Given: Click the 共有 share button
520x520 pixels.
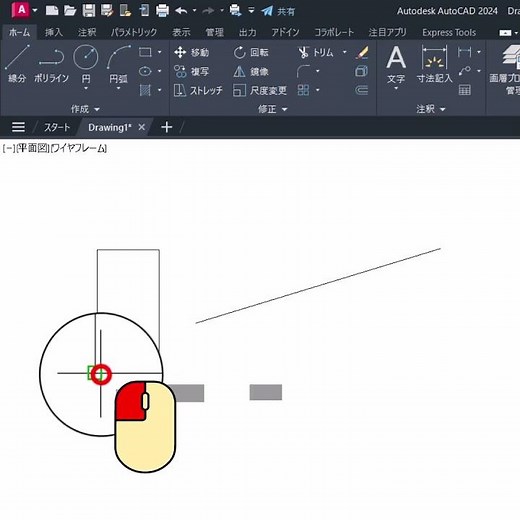Looking at the screenshot, I should pyautogui.click(x=278, y=11).
